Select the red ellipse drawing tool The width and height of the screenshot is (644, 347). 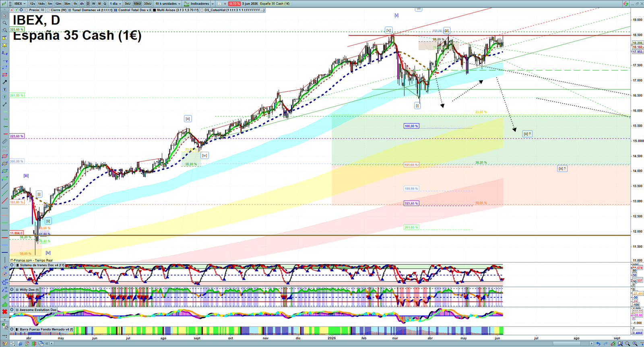pos(5,156)
